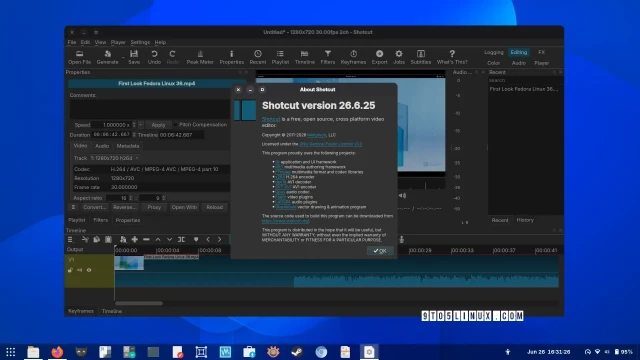
Task: Go to next marker arrow in timeline toolbar
Action: pyautogui.click(x=219, y=240)
